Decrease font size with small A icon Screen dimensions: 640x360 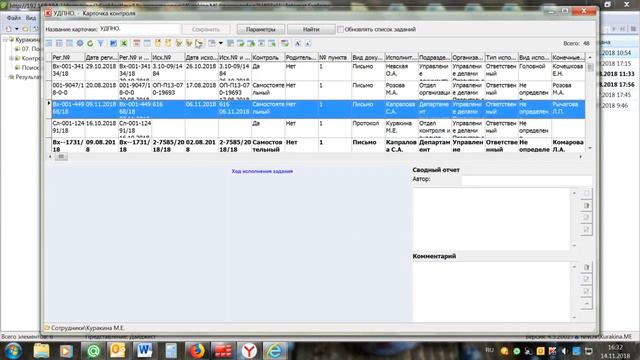308,43
